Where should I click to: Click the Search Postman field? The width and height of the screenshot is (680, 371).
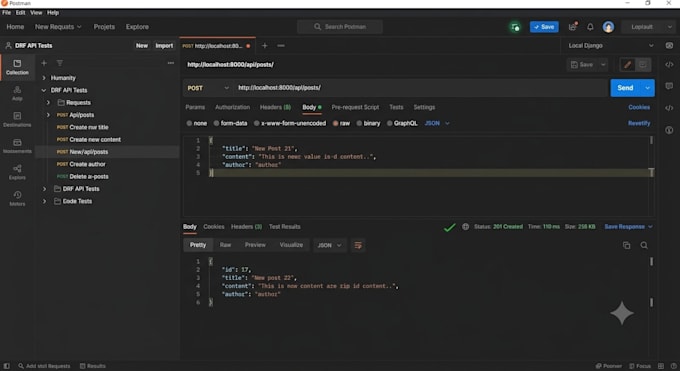tap(340, 27)
